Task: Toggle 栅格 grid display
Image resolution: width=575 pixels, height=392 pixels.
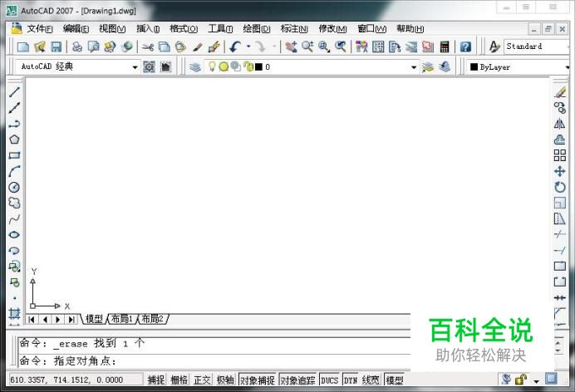Action: [179, 380]
